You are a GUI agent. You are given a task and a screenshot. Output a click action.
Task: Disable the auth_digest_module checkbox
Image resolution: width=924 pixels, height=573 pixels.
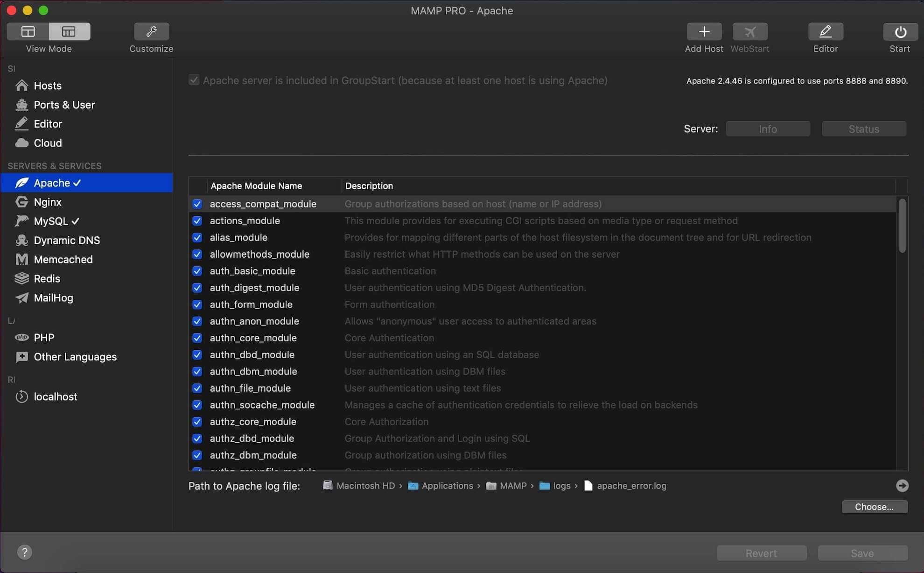[197, 288]
